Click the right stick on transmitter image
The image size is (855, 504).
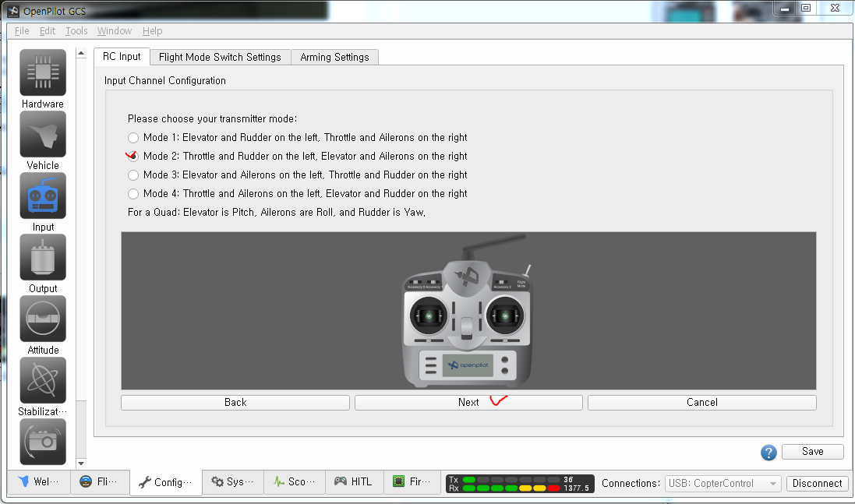[x=505, y=315]
